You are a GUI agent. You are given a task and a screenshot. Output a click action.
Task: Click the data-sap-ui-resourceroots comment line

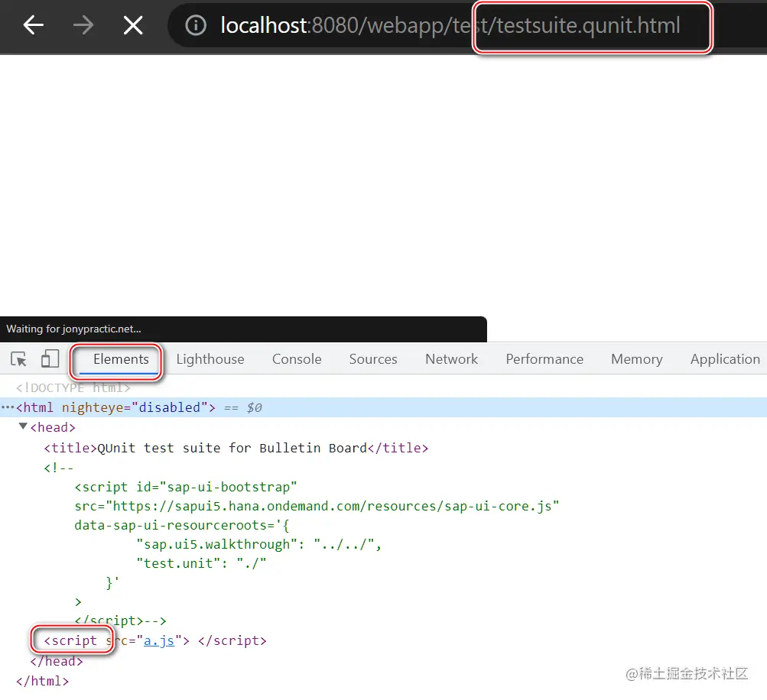(x=182, y=525)
